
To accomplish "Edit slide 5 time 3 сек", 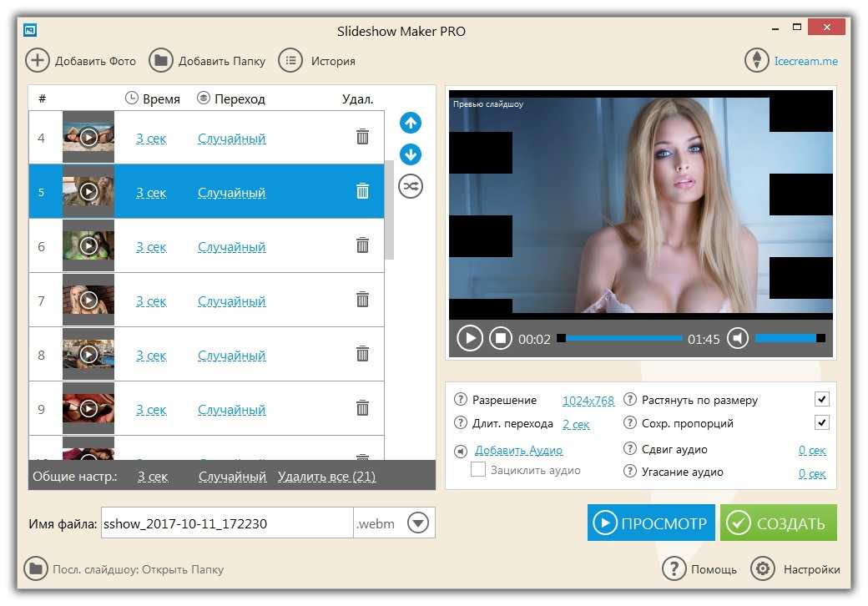I will pyautogui.click(x=151, y=193).
